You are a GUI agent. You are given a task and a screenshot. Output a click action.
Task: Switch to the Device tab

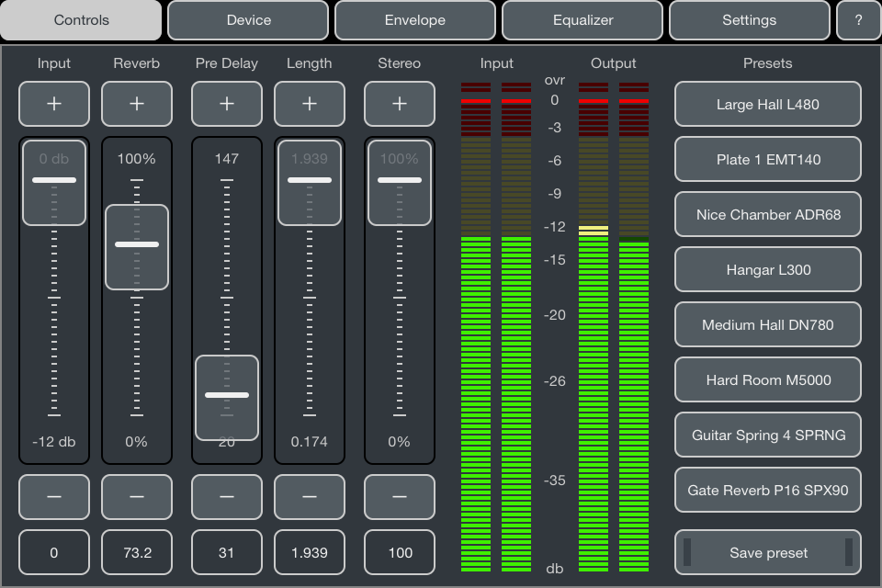click(x=248, y=20)
